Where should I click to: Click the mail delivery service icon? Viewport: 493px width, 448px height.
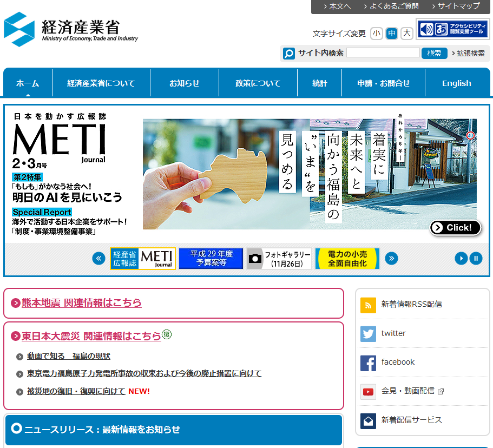(368, 420)
